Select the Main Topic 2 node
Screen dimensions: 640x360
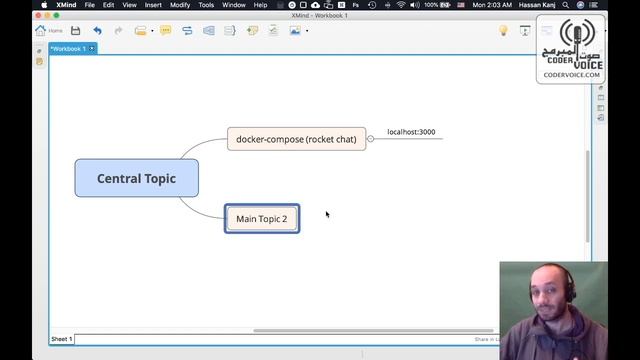tap(262, 219)
